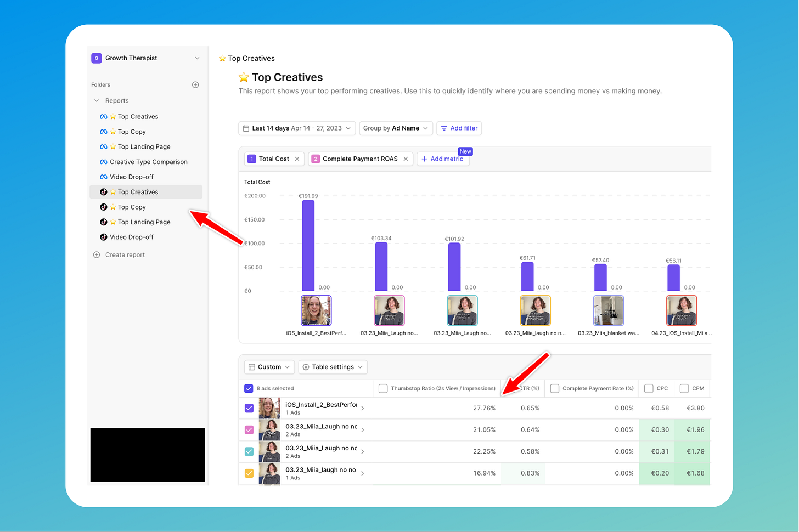Expand the chevron on the 22.25% row
Image resolution: width=799 pixels, height=532 pixels.
point(363,451)
